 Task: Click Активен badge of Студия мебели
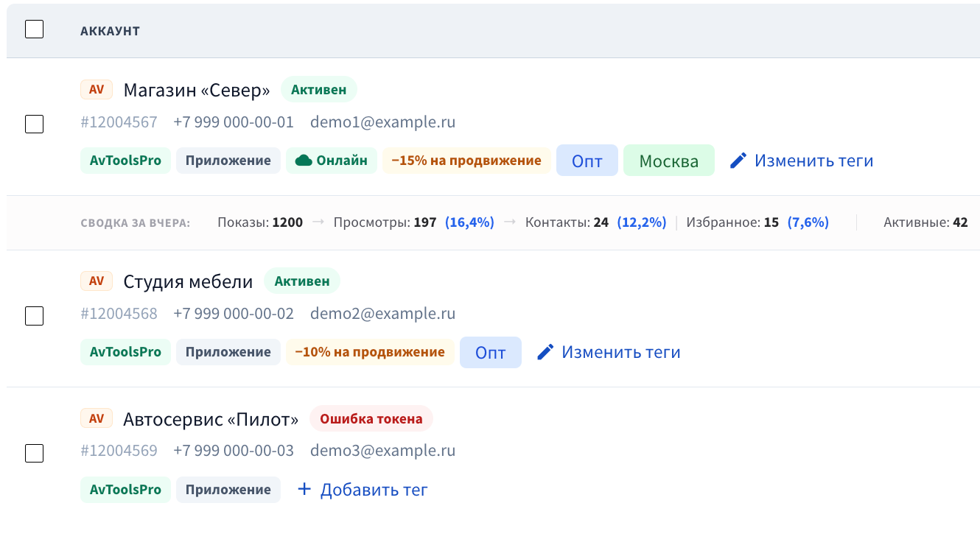(x=302, y=281)
